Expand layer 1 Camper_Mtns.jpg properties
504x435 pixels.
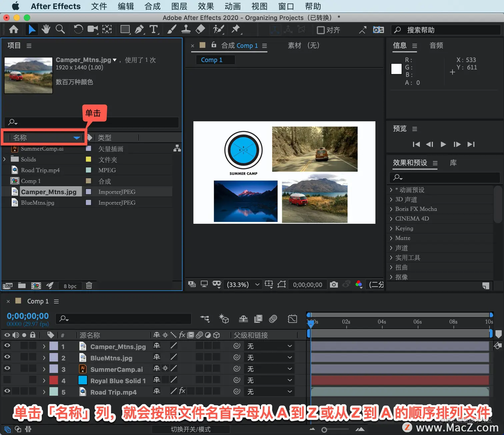44,347
